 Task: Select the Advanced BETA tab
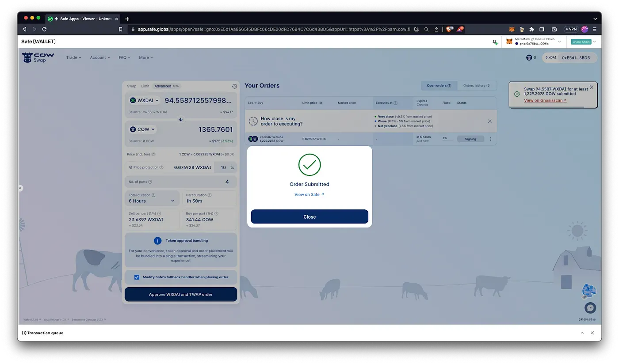point(167,86)
